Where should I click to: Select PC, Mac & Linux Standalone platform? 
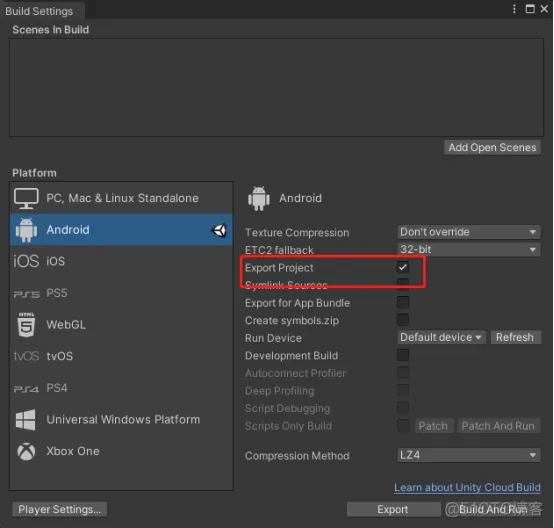coord(121,198)
